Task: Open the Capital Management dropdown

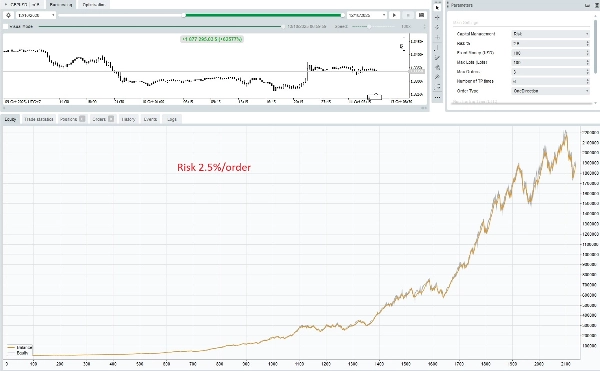Action: 550,34
